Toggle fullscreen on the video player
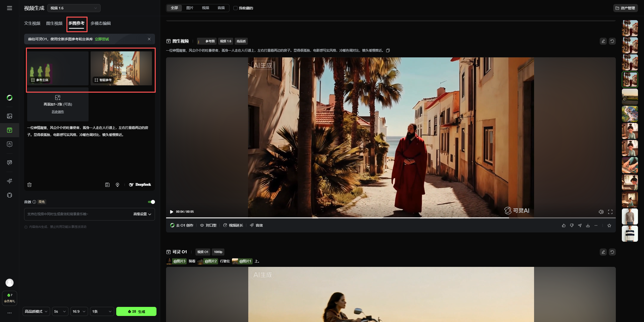 [x=610, y=212]
